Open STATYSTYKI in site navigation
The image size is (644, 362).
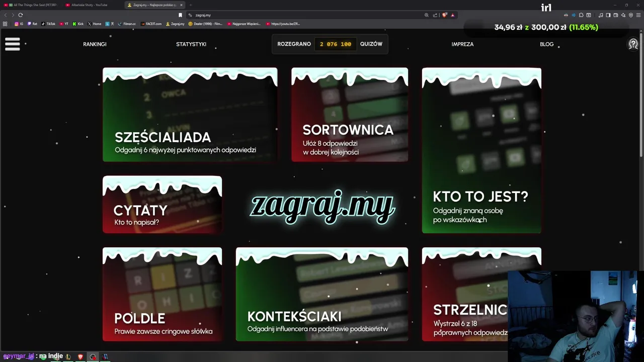point(191,44)
